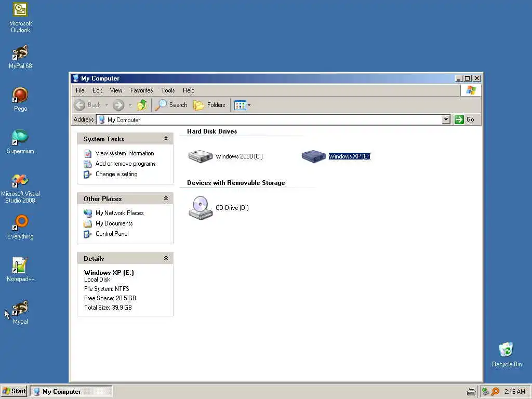
Task: Click My Computer taskbar button
Action: pyautogui.click(x=71, y=392)
